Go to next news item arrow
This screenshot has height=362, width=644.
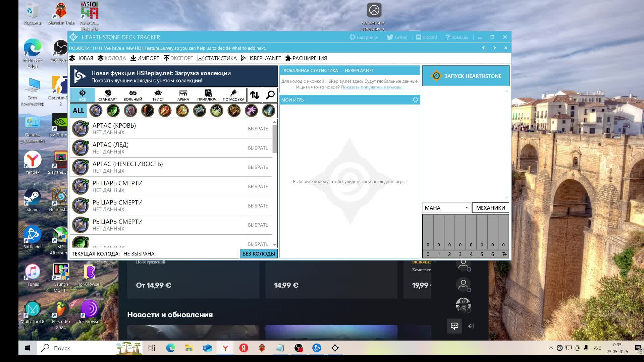[x=494, y=48]
